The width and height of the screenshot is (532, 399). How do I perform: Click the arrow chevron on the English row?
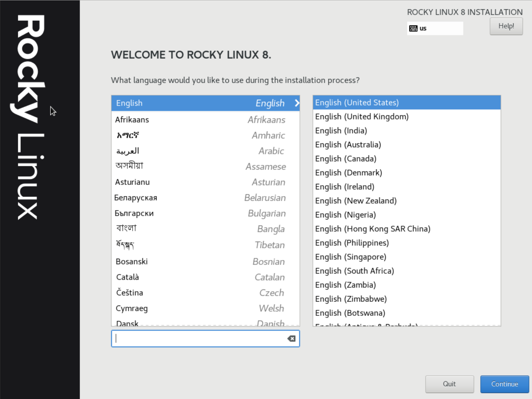click(x=297, y=103)
